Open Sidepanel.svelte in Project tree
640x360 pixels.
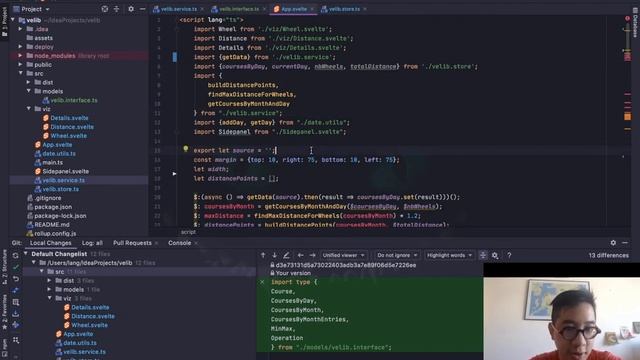click(62, 171)
